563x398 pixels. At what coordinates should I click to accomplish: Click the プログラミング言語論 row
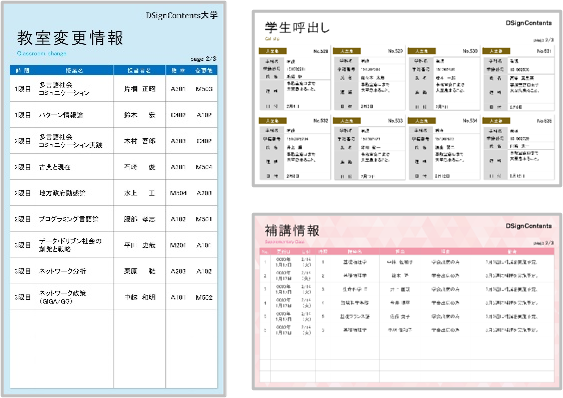pos(113,219)
